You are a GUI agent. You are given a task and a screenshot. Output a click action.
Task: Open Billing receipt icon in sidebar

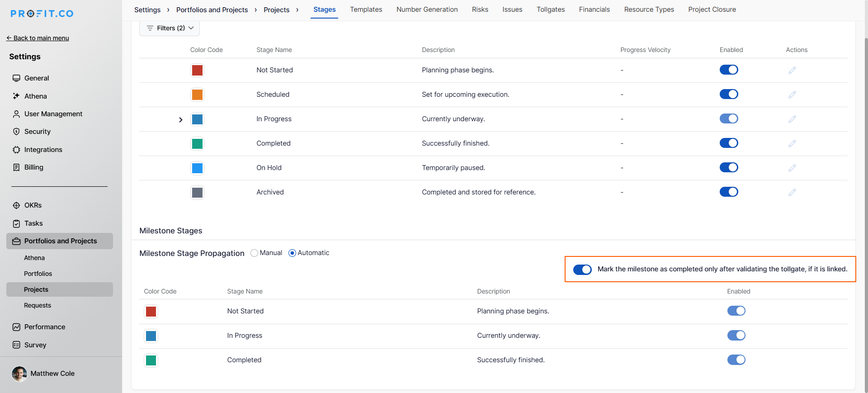tap(16, 167)
